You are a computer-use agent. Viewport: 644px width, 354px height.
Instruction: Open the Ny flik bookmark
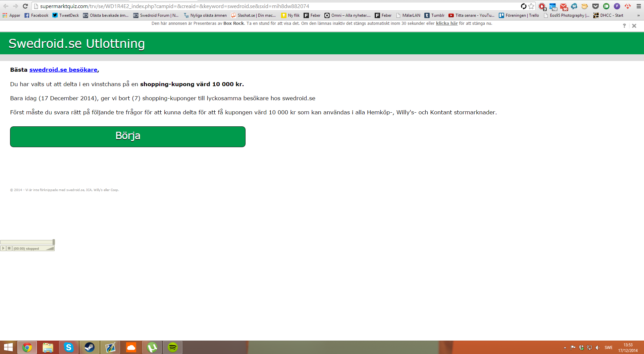pos(290,15)
